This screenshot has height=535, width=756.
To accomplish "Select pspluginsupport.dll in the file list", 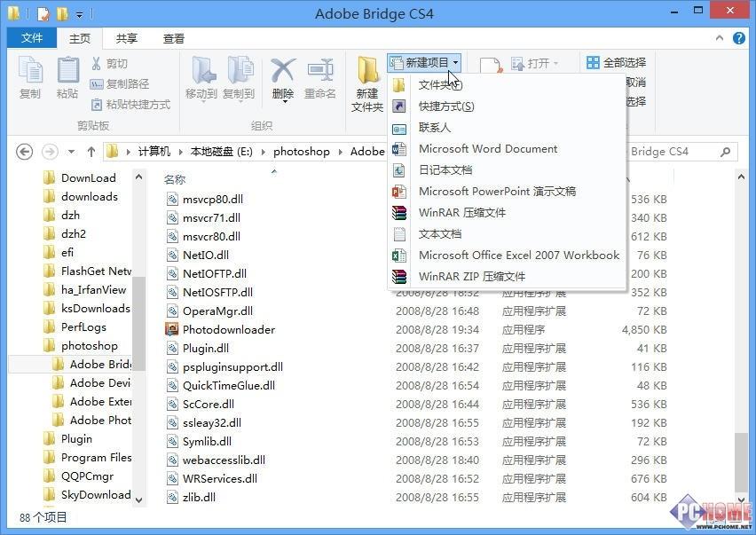I will pos(225,366).
